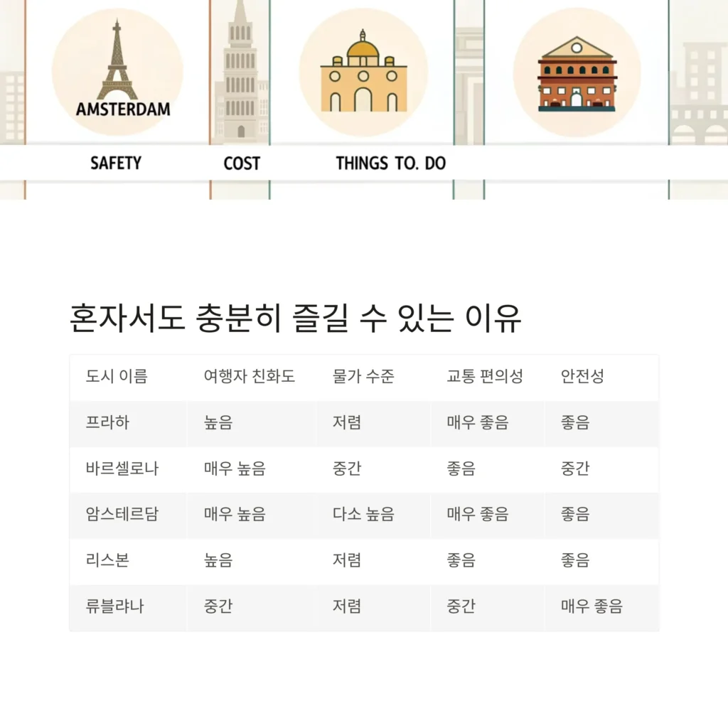Click the heading 혼자서도 충분히 즐길 수 있는 이유
The image size is (728, 728).
click(295, 318)
